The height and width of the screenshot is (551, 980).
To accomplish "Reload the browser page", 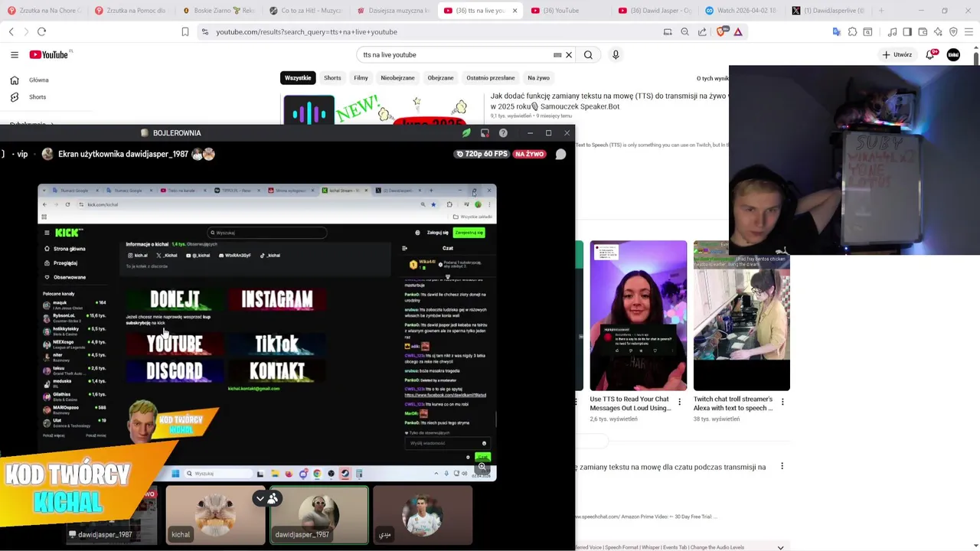I will [41, 31].
